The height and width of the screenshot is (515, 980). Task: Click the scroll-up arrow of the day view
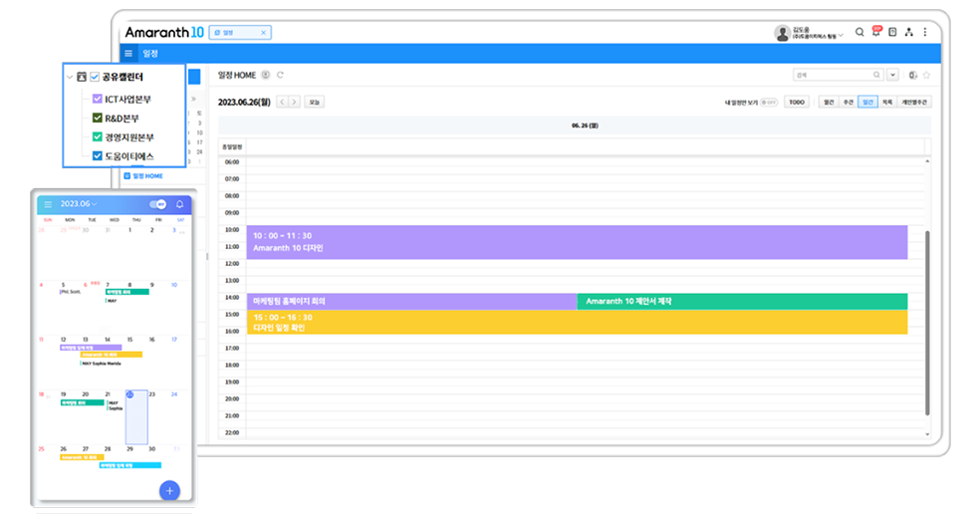(927, 161)
